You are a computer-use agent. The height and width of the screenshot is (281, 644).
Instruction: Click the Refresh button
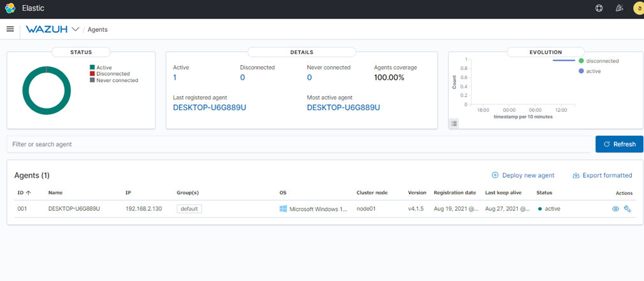(619, 144)
